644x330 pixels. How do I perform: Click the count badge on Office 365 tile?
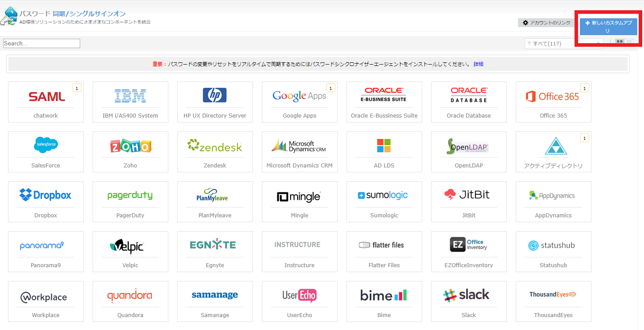point(585,88)
